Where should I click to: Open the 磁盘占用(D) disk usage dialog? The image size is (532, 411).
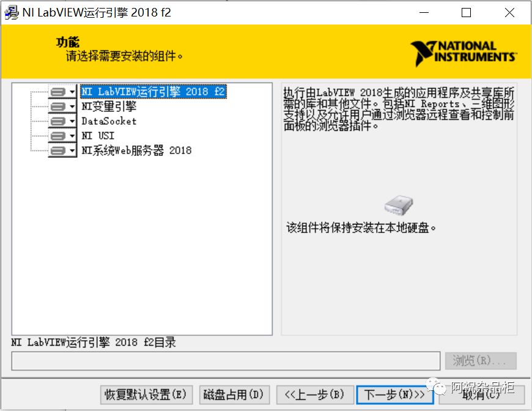click(x=234, y=394)
